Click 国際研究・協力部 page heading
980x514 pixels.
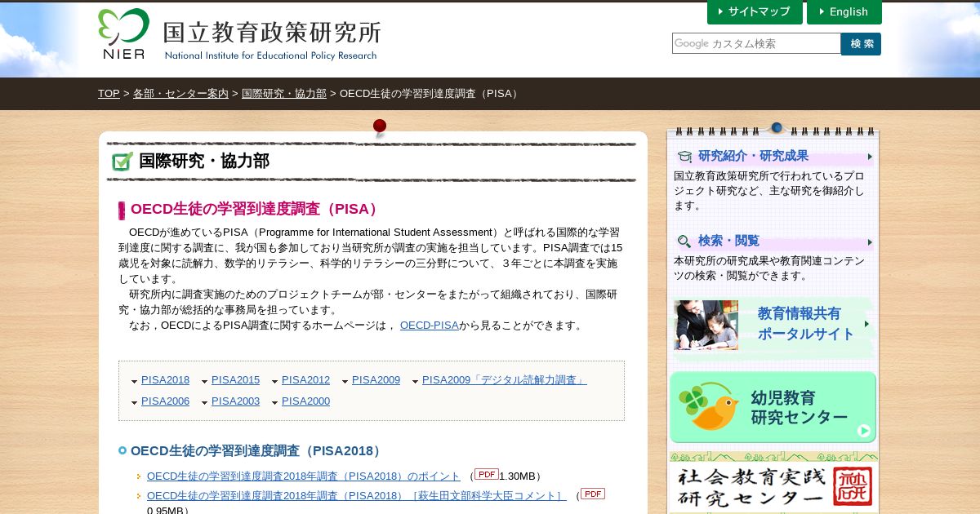(204, 161)
